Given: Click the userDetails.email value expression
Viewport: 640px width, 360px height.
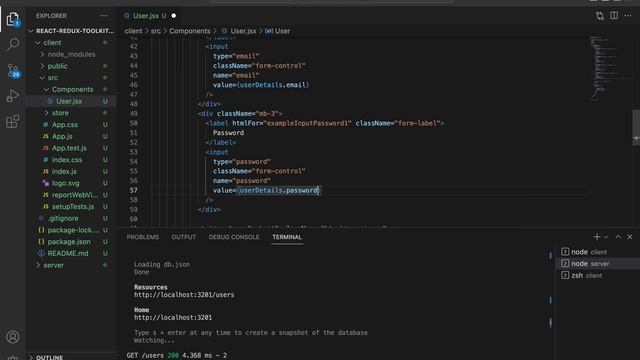Looking at the screenshot, I should (x=273, y=85).
